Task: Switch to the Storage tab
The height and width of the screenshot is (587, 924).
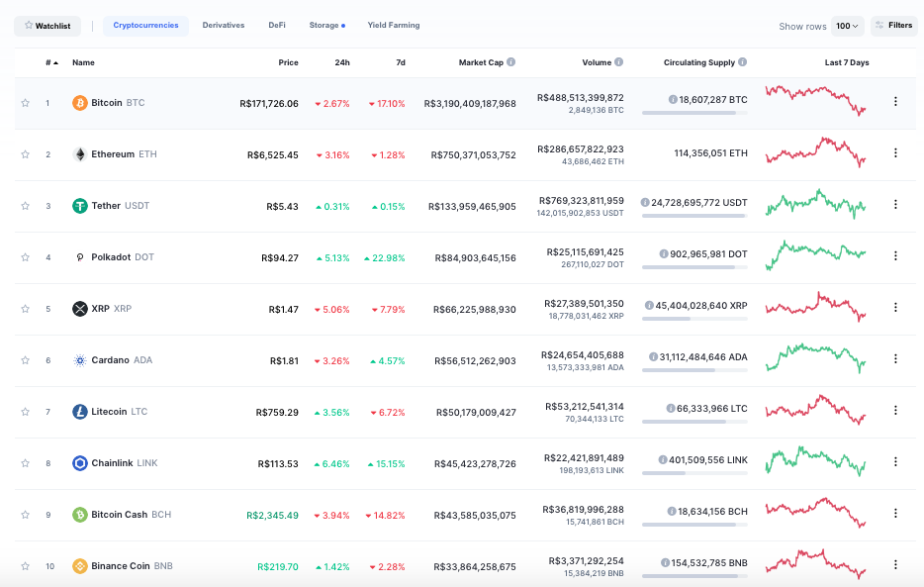Action: [x=326, y=26]
